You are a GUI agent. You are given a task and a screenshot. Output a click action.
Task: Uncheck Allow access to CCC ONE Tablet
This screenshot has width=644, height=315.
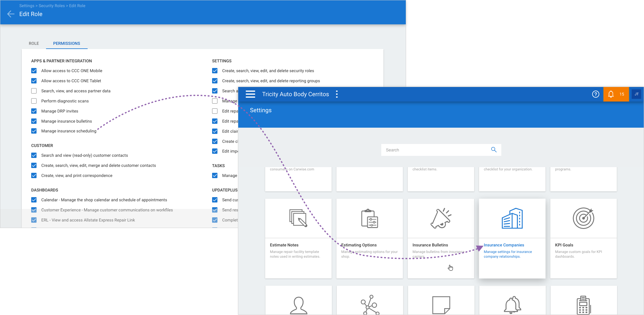coord(34,81)
